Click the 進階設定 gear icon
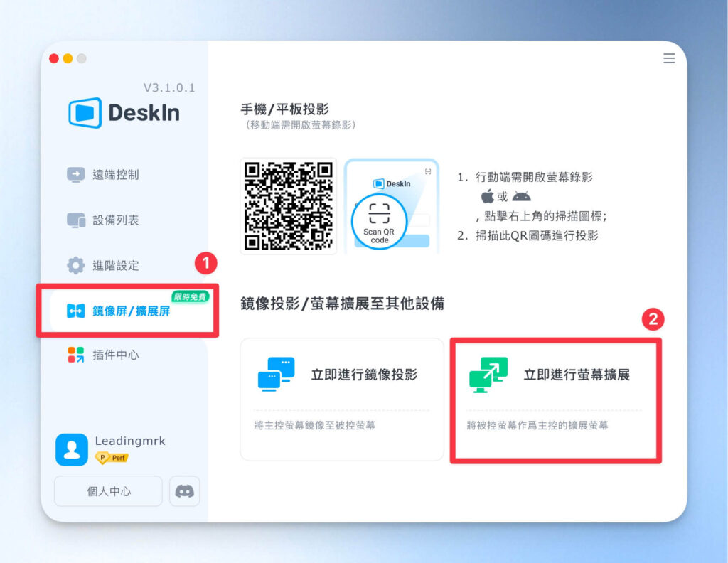 point(75,265)
